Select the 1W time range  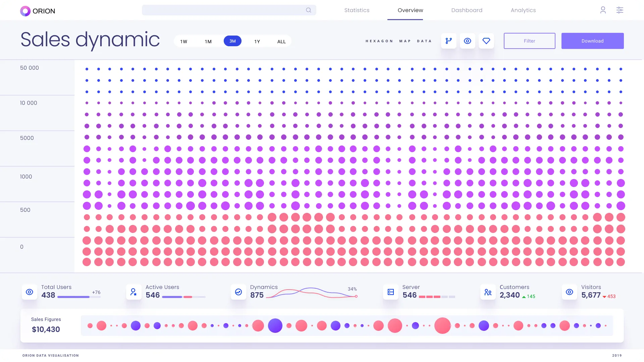(x=184, y=41)
